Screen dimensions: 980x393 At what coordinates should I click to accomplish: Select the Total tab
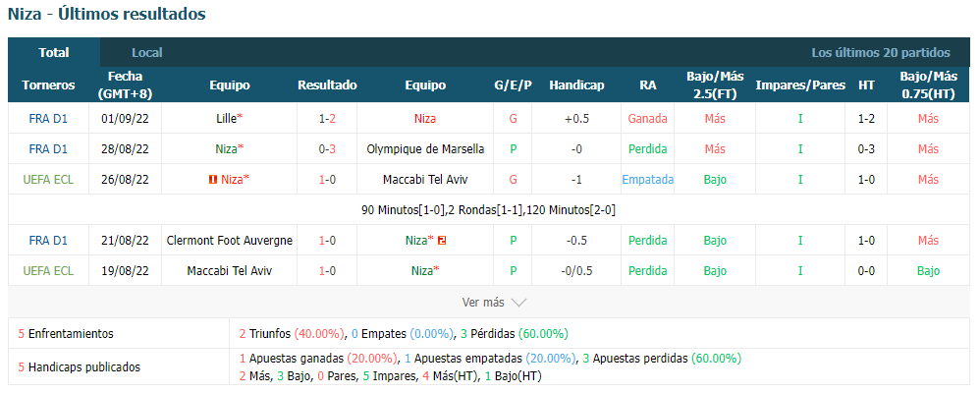click(x=54, y=53)
